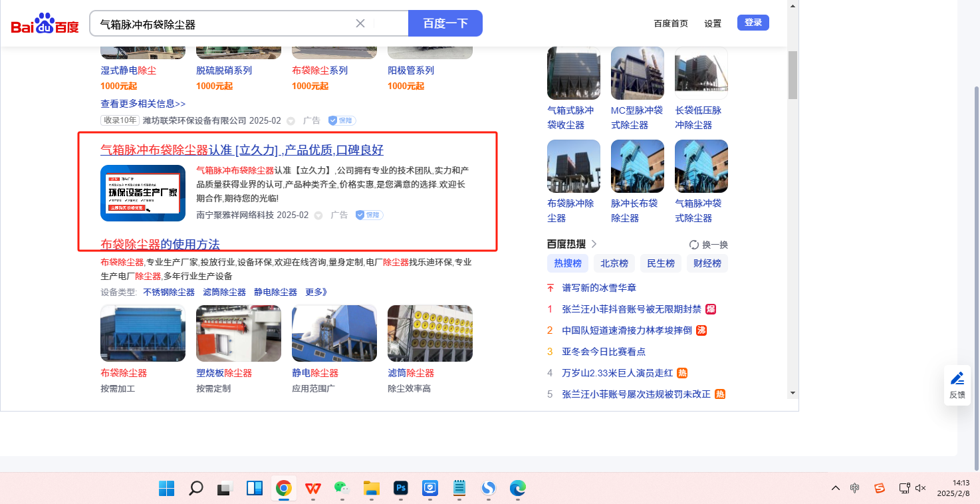
Task: Switch to the 财经榜 tab
Action: pos(707,263)
